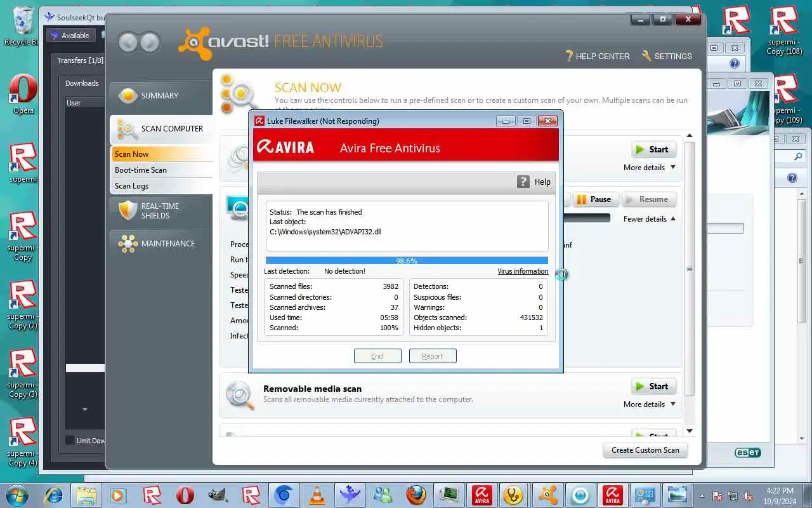Open yellow stethoscope taskbar icon
Image resolution: width=812 pixels, height=508 pixels.
pyautogui.click(x=514, y=495)
